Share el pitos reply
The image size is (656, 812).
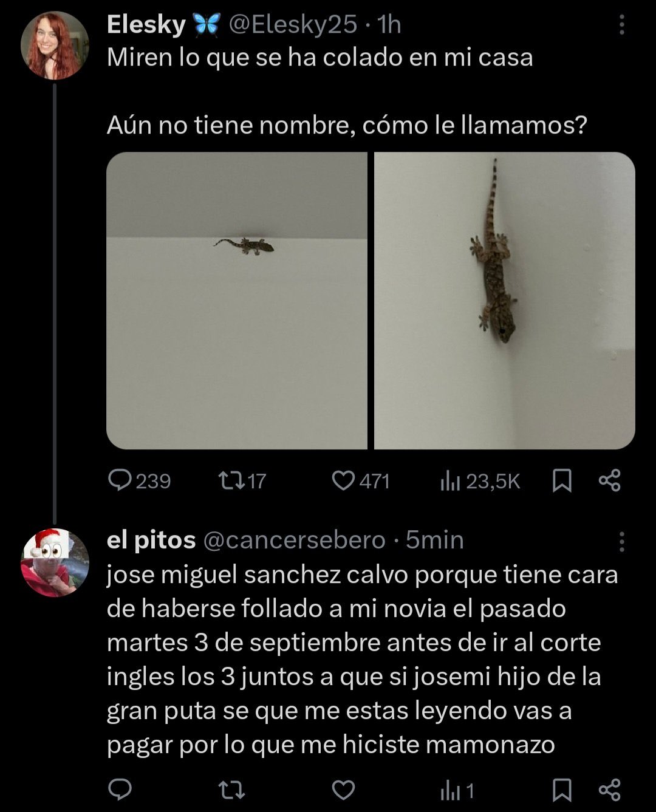610,790
